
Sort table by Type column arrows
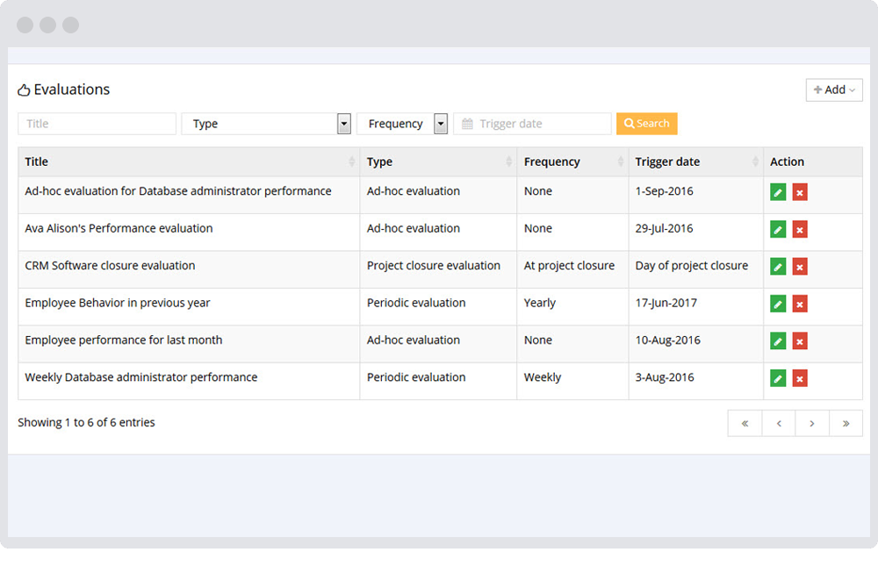point(508,161)
